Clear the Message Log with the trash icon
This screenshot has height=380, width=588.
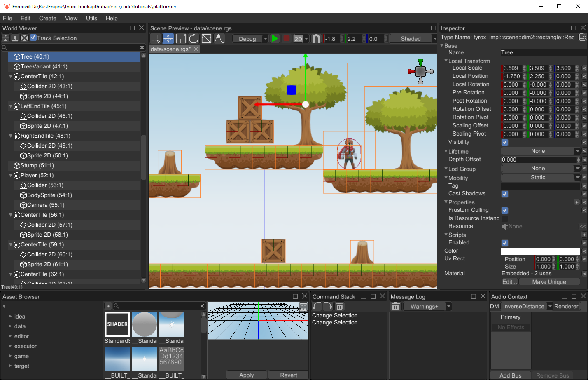tap(395, 306)
